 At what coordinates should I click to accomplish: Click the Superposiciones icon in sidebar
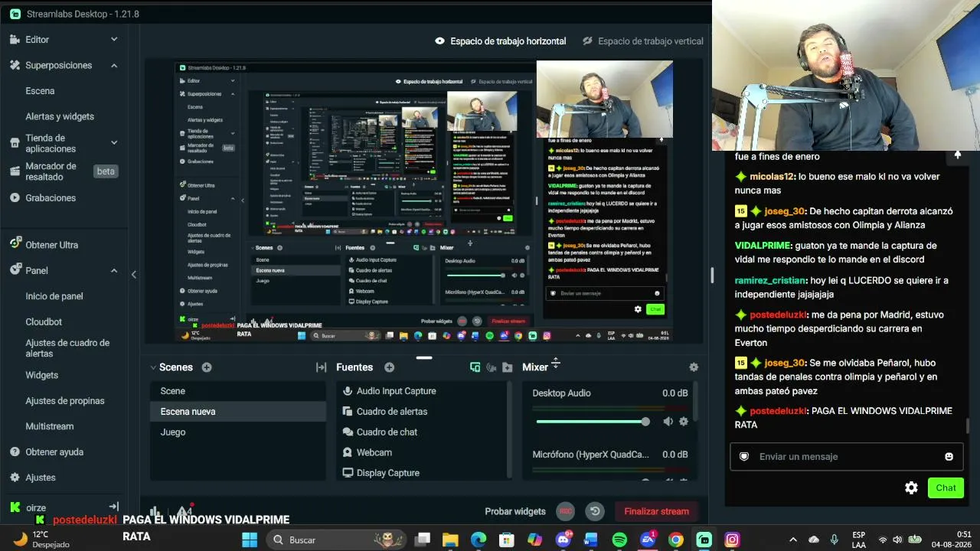click(x=15, y=65)
